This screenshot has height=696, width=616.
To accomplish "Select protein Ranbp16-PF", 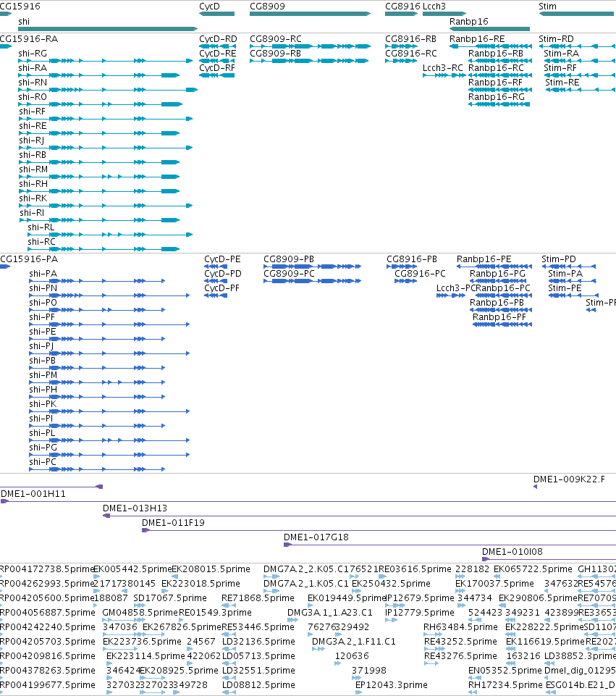I will coord(502,324).
